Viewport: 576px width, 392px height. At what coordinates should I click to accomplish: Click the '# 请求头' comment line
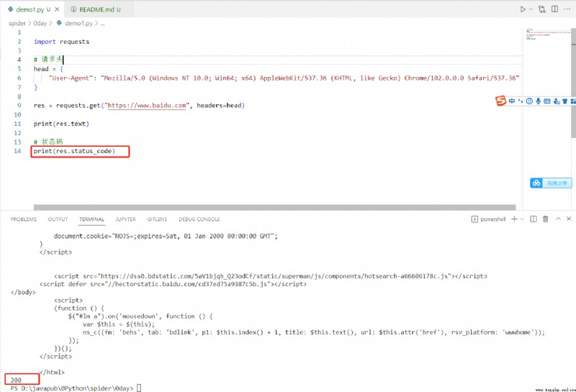(x=48, y=60)
